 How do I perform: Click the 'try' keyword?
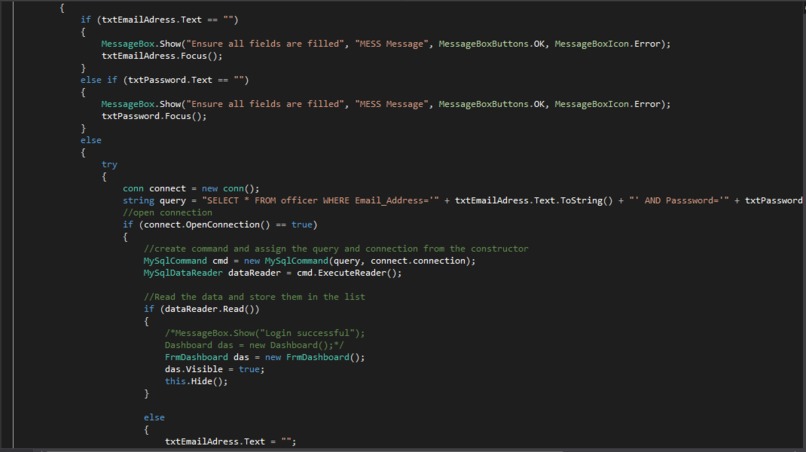pos(109,164)
